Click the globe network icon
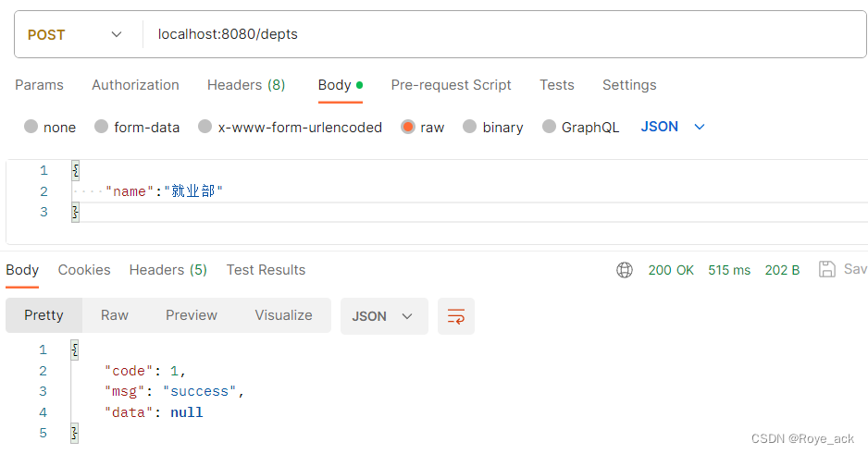The height and width of the screenshot is (454, 868). (x=625, y=270)
